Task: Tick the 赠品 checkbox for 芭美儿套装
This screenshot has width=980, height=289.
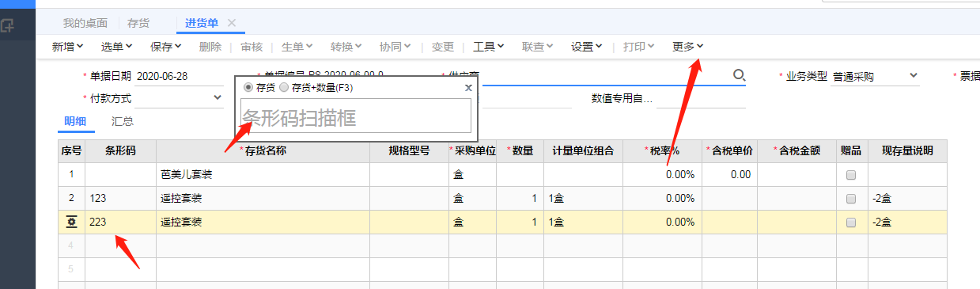Action: click(851, 175)
